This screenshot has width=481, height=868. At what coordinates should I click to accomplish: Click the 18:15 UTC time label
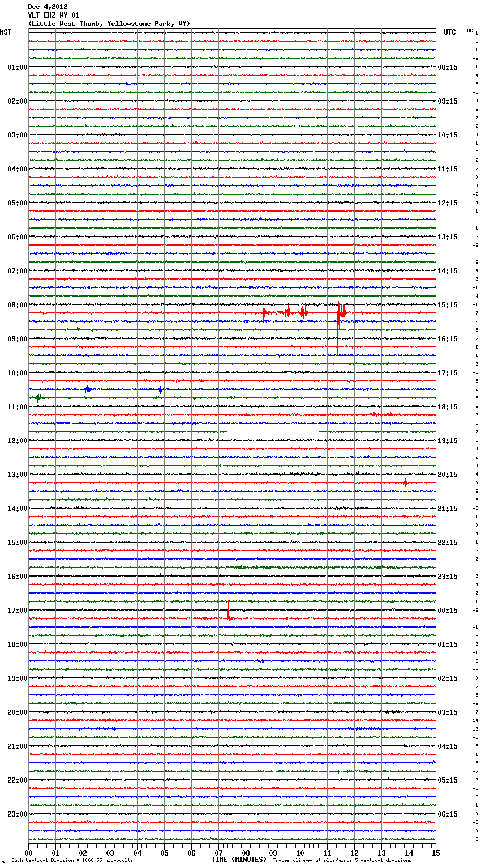pos(448,407)
